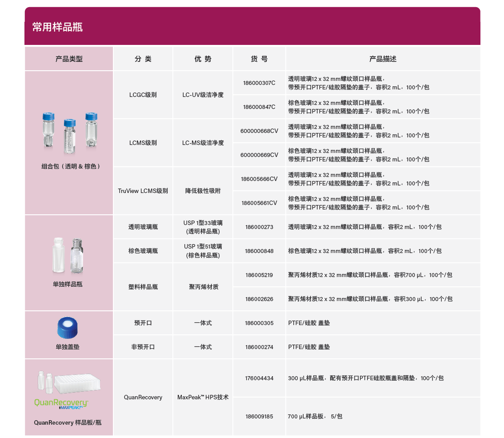Select part number 186002626

[259, 299]
